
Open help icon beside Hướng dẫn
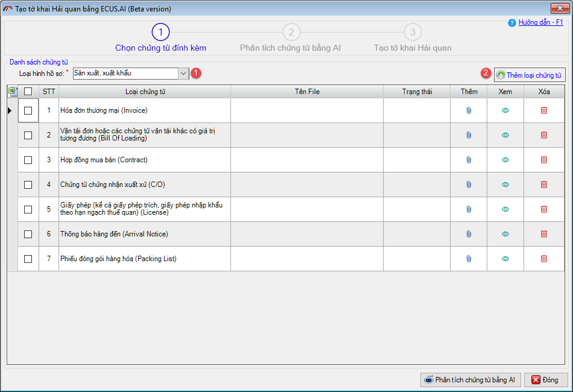(512, 23)
